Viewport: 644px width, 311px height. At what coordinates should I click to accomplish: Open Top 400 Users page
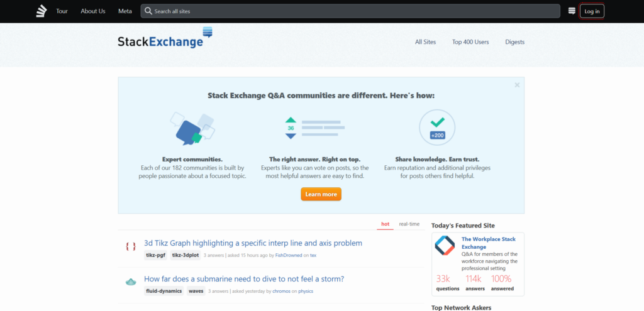click(x=470, y=42)
